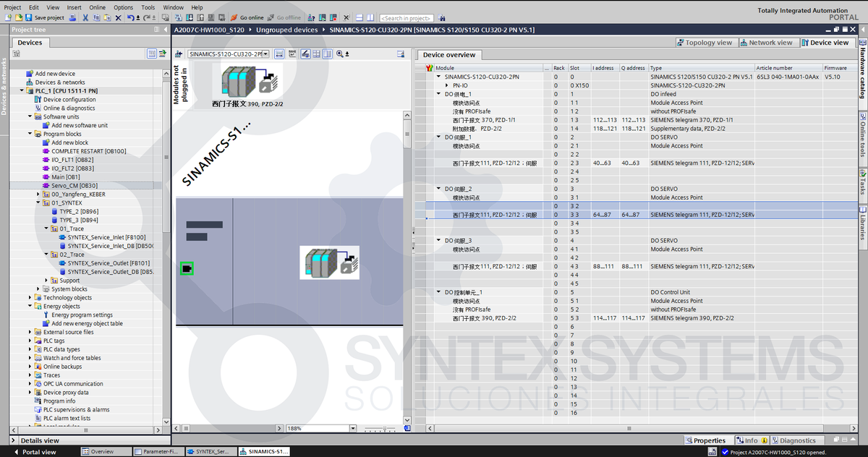Click the Print toolbar icon
The height and width of the screenshot is (457, 868).
coord(73,17)
